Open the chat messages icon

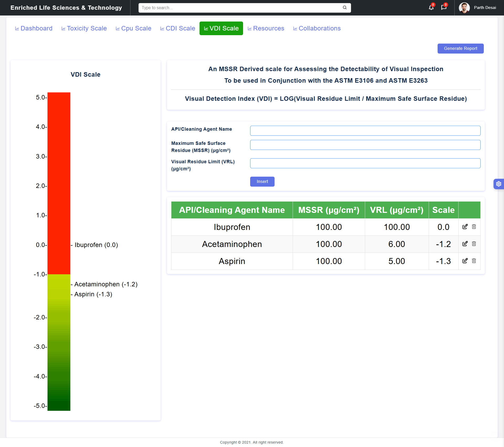point(444,8)
